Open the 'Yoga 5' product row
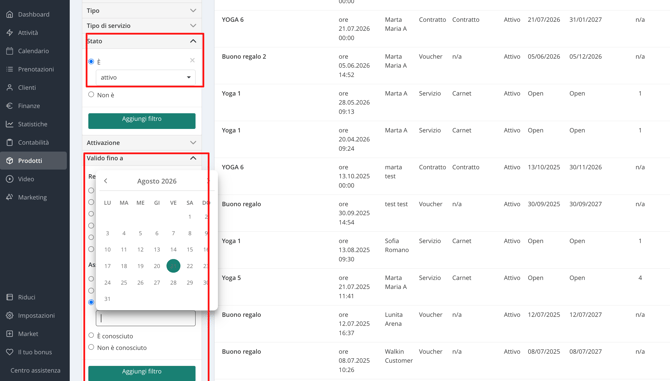Image resolution: width=670 pixels, height=381 pixels. point(231,278)
